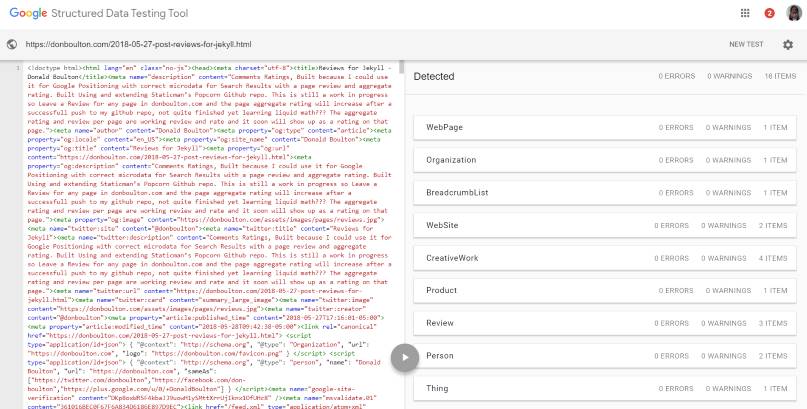Click the Structured Data Testing Tool title

[119, 13]
